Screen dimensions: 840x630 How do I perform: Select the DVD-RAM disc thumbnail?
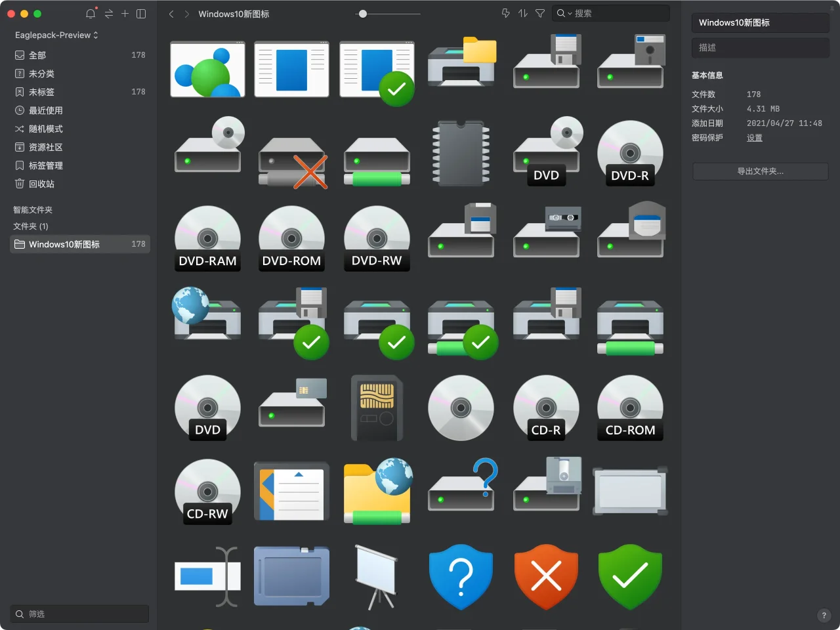point(207,238)
